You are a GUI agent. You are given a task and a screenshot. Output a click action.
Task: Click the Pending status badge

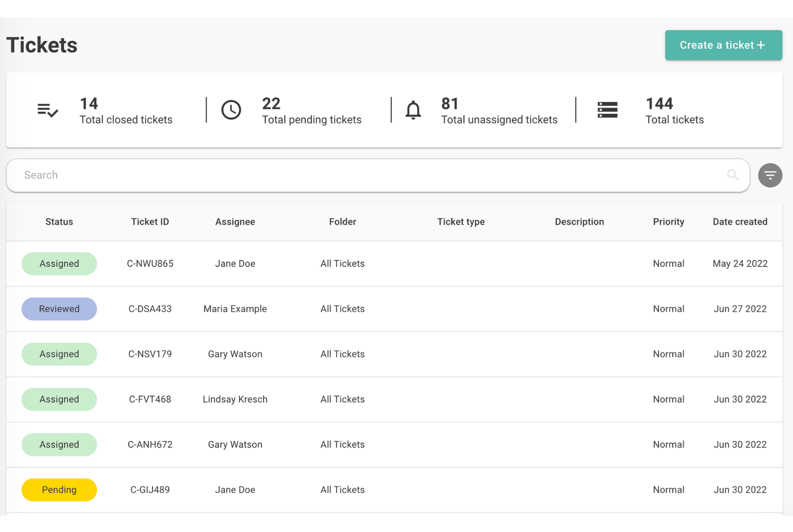click(59, 490)
